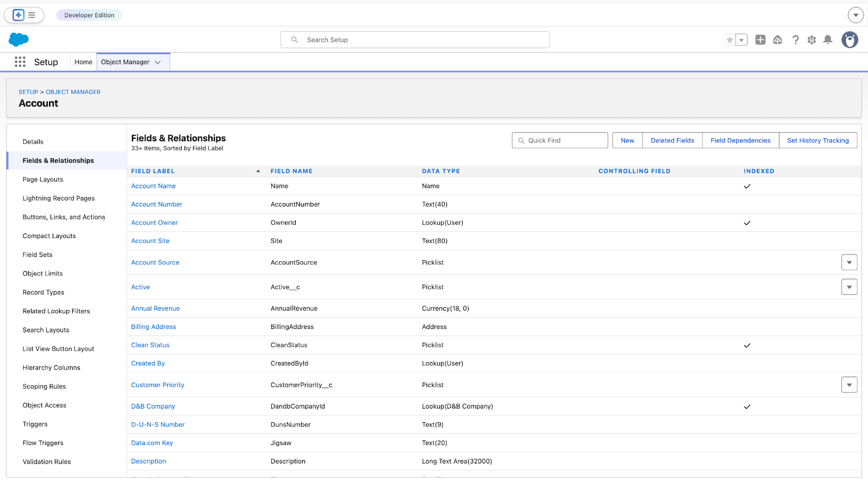Image resolution: width=868 pixels, height=484 pixels.
Task: Open Hierarchy Columns
Action: pyautogui.click(x=52, y=368)
